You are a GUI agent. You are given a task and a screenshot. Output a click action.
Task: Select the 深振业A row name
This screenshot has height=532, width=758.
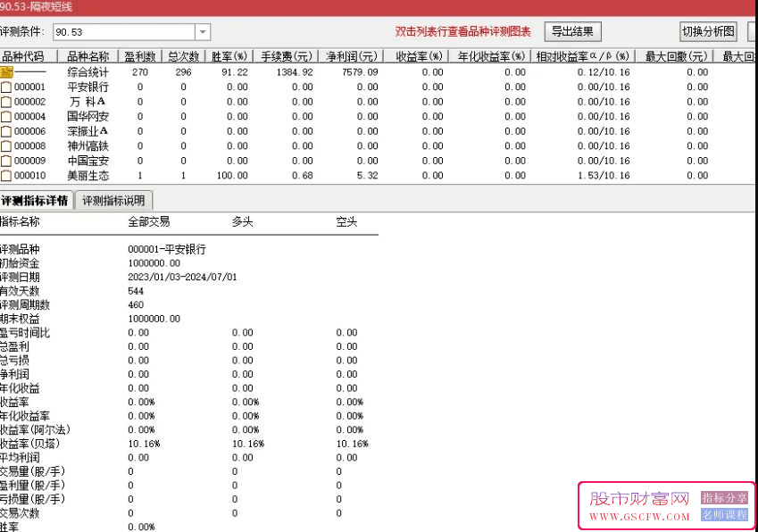tap(88, 131)
